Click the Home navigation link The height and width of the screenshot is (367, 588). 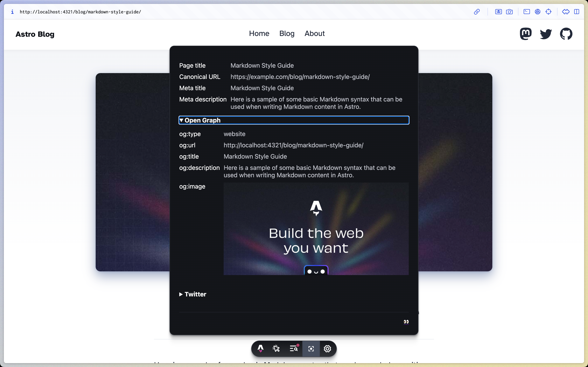tap(259, 33)
